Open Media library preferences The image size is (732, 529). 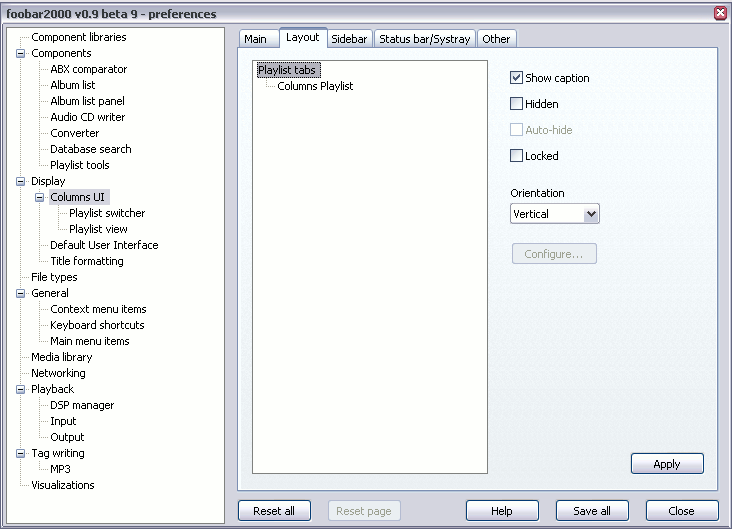[62, 357]
